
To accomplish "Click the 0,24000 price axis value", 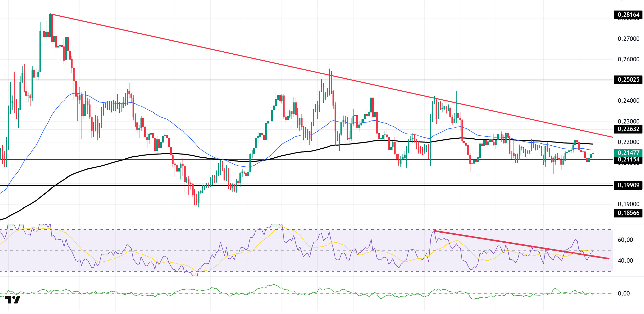I will [x=628, y=101].
